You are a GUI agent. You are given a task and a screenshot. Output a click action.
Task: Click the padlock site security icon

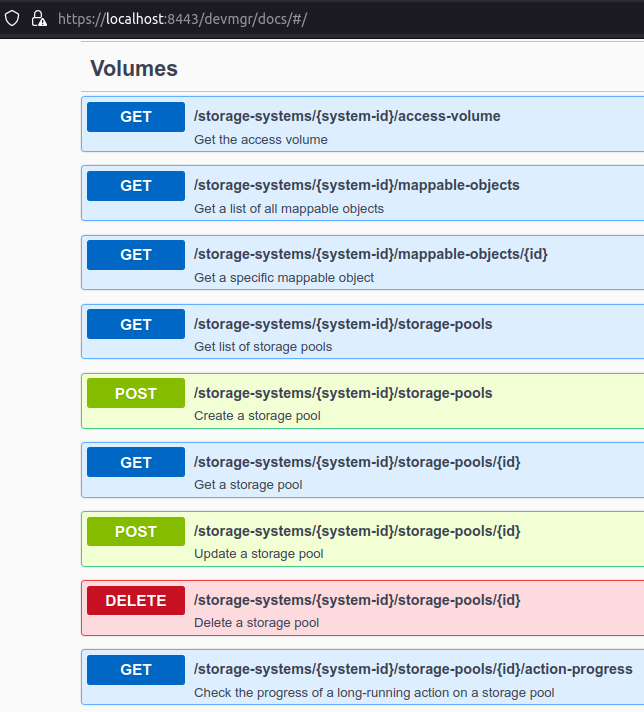tap(39, 19)
